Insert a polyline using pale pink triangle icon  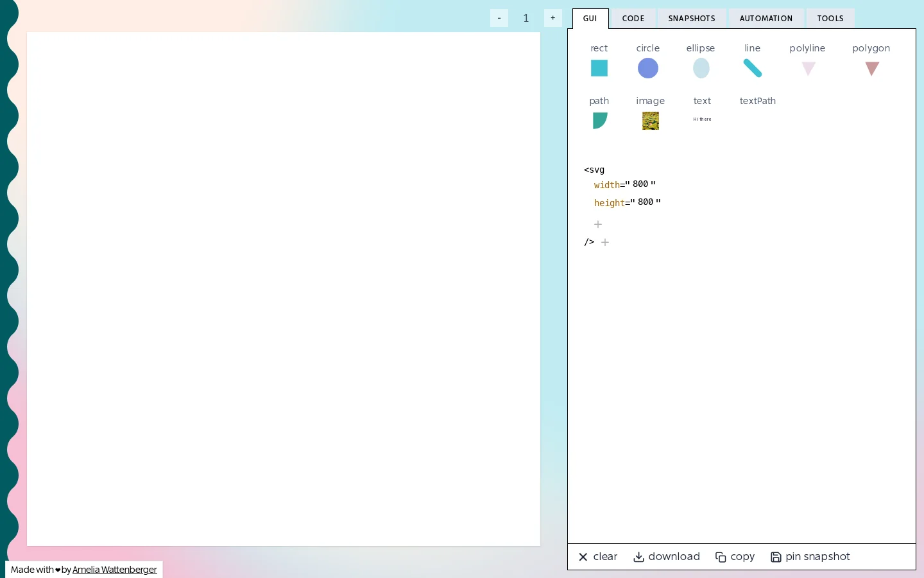coord(809,69)
